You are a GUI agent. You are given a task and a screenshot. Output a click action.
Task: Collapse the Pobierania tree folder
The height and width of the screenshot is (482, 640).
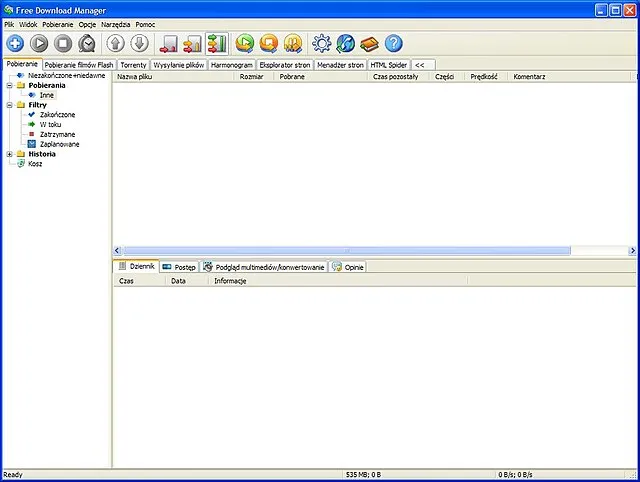pyautogui.click(x=9, y=86)
